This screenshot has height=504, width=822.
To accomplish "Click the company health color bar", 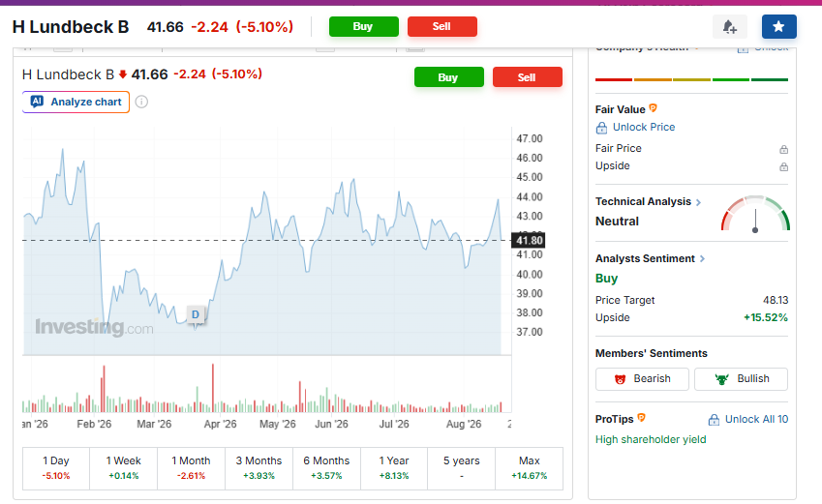I will (691, 79).
